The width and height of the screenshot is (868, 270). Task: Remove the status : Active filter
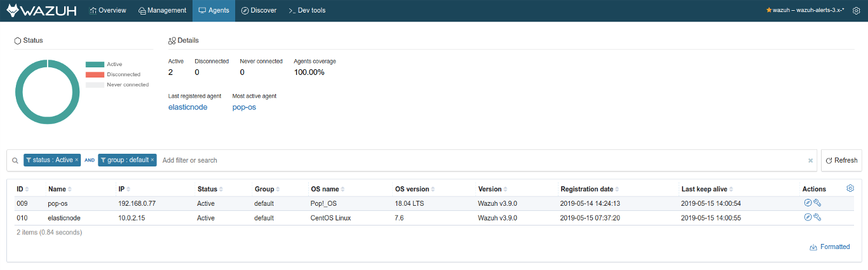click(77, 160)
